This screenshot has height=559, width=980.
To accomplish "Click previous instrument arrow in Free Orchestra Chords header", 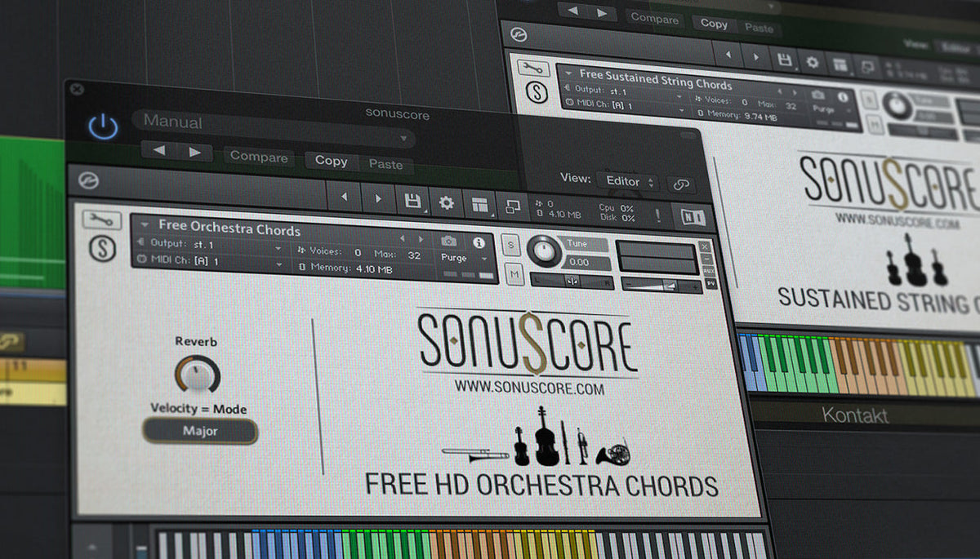I will tap(402, 238).
